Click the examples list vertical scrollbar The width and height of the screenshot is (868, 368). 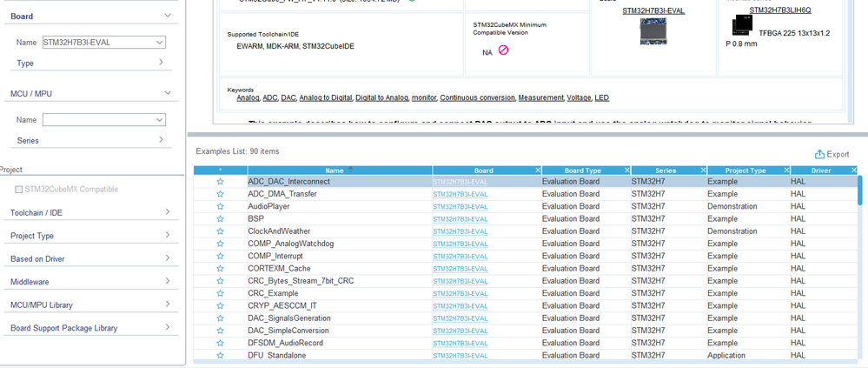point(859,191)
